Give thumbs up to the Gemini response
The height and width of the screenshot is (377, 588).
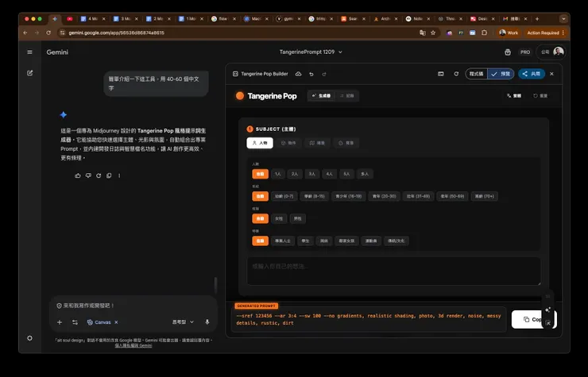pos(78,175)
